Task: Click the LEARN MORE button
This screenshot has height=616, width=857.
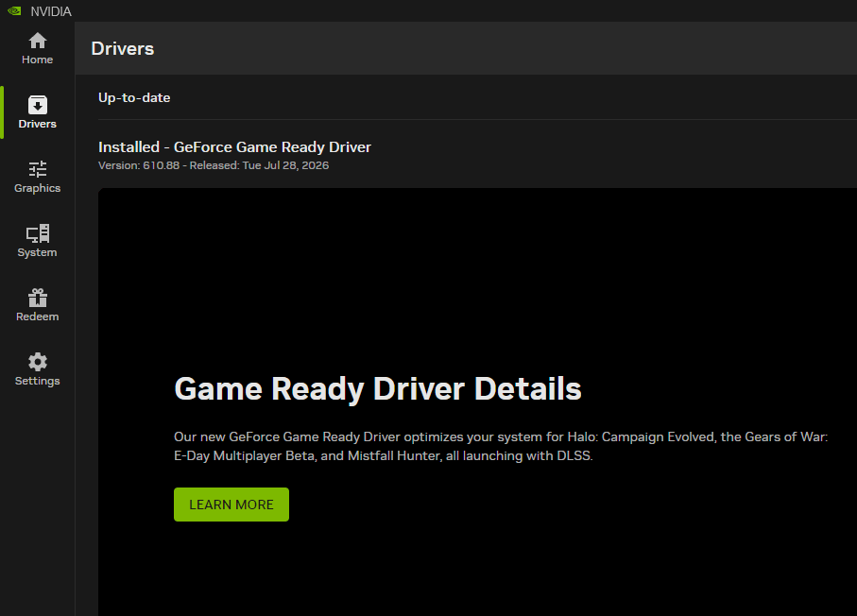Action: coord(231,505)
